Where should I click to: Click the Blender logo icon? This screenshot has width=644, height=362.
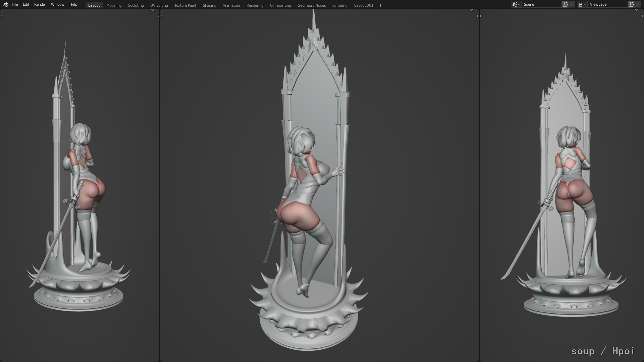point(6,4)
